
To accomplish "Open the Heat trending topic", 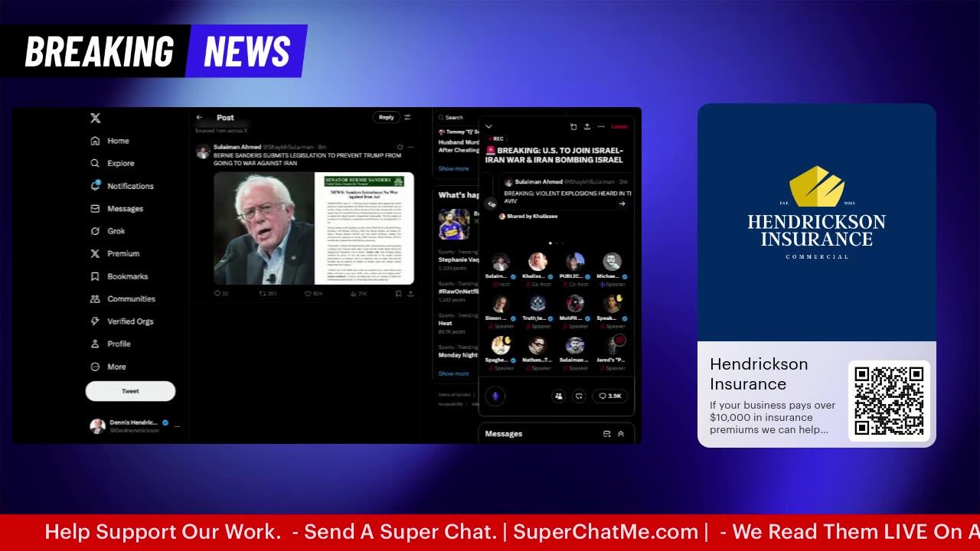I will pos(458,323).
